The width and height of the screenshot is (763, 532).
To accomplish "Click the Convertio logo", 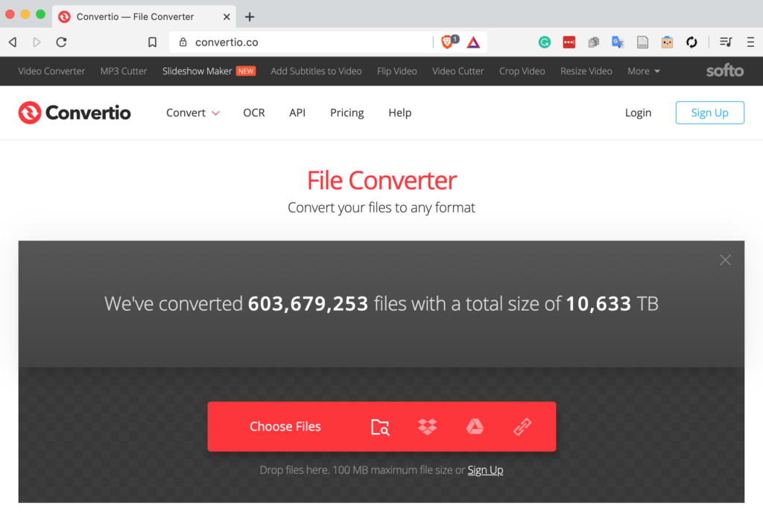I will [x=75, y=113].
